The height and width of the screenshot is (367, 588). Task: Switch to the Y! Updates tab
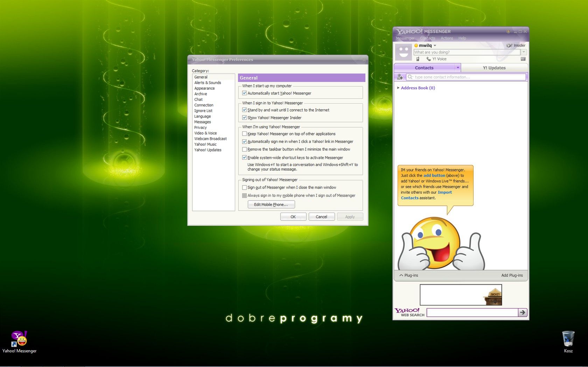pos(494,68)
